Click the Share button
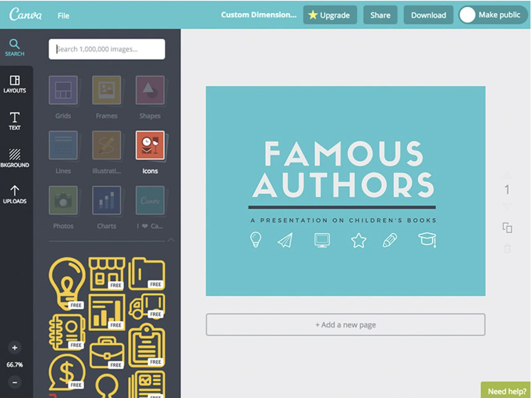This screenshot has width=532, height=398. click(x=380, y=15)
